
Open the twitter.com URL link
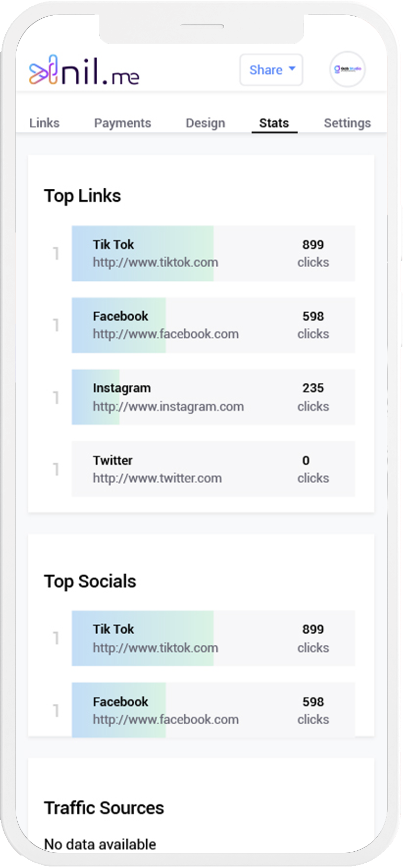tap(157, 478)
